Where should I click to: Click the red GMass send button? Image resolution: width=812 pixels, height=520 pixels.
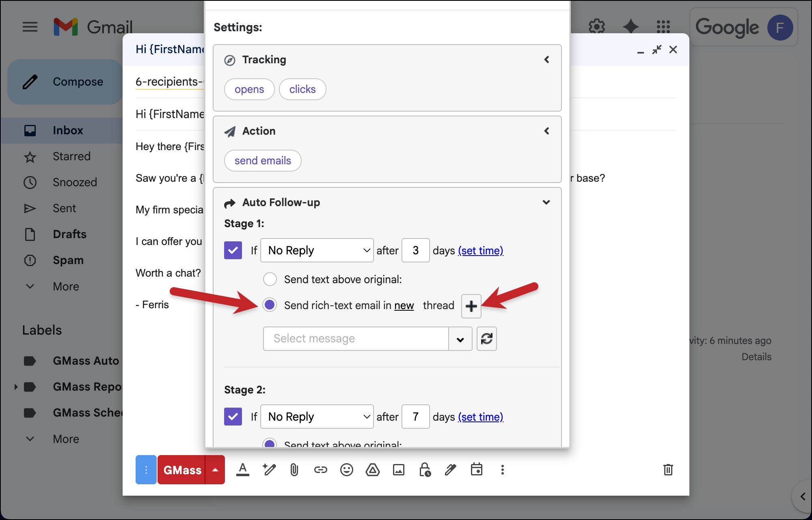coord(182,470)
